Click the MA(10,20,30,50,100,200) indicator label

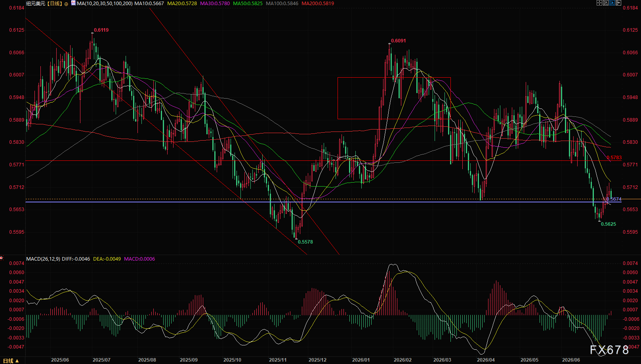[x=105, y=4]
